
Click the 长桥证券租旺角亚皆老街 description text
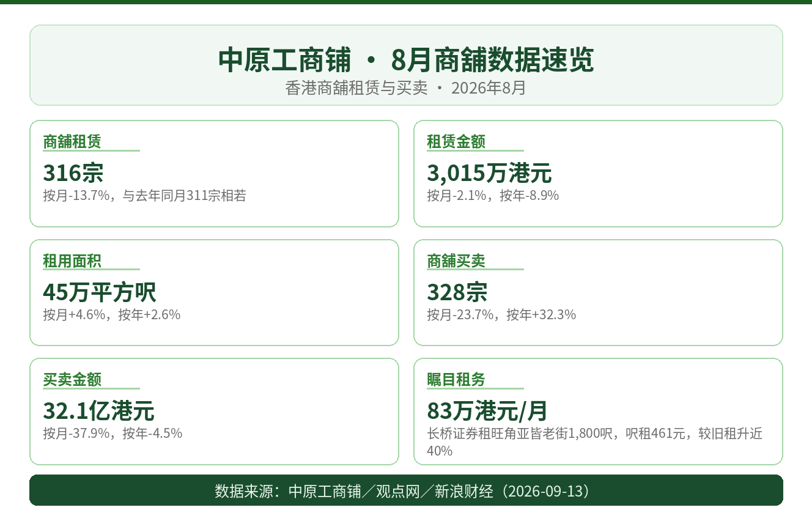[595, 442]
